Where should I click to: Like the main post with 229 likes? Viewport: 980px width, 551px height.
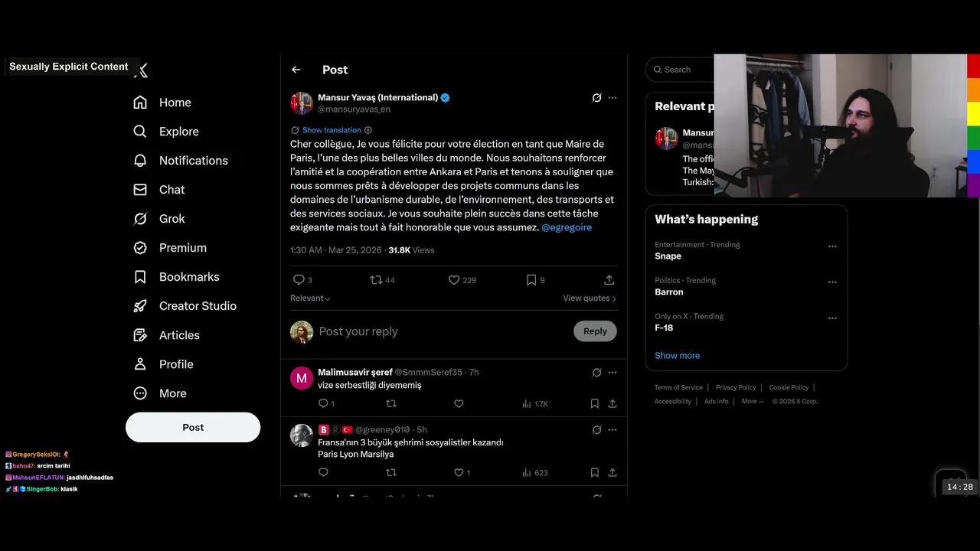[x=462, y=280]
